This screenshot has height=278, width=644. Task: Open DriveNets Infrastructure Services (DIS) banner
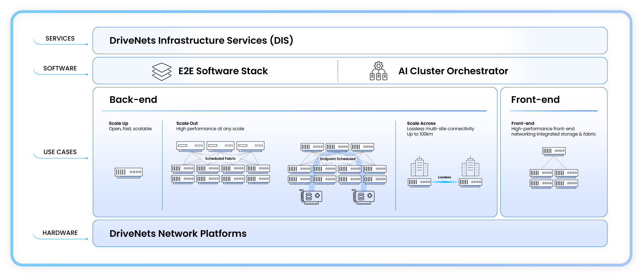[201, 41]
